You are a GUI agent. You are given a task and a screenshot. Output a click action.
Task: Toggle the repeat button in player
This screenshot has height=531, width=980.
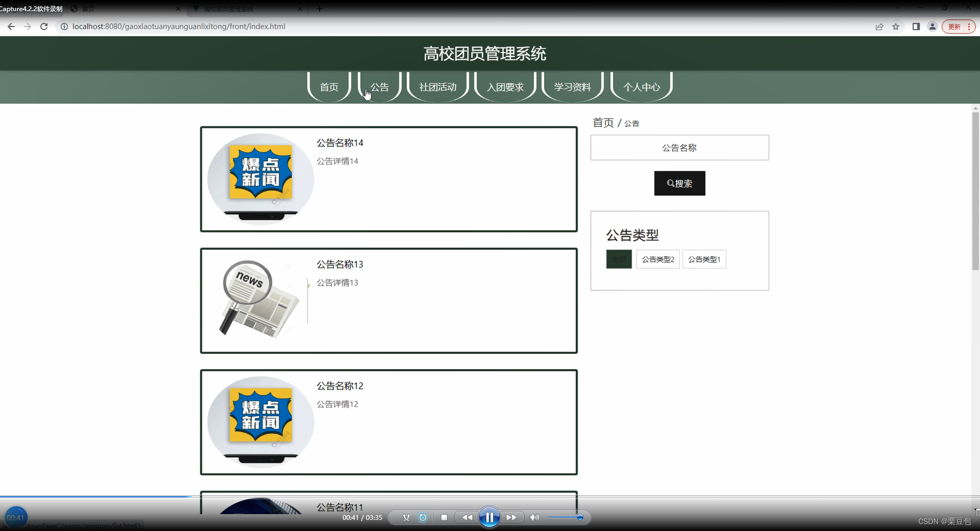pos(423,517)
